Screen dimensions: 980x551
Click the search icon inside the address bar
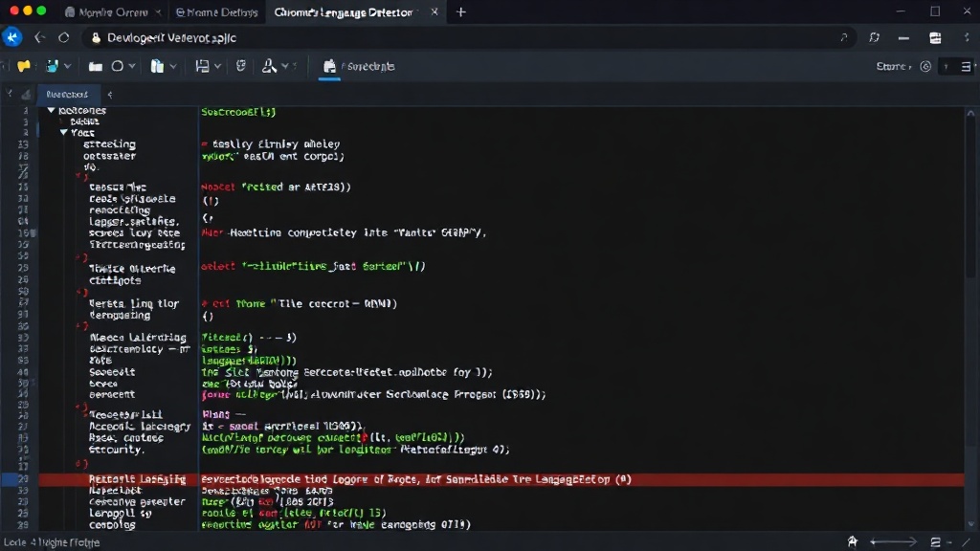tap(843, 37)
